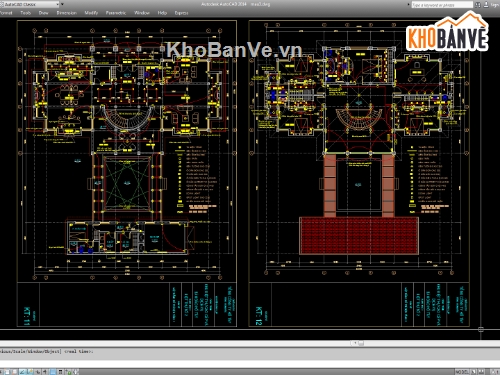
Task: Select the KT: 11 sheet title text
Action: [27, 316]
